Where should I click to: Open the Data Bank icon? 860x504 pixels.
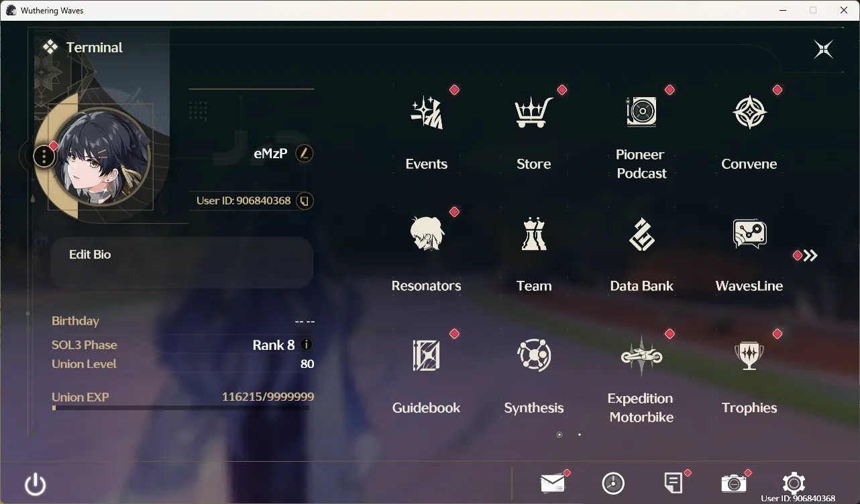(x=641, y=234)
